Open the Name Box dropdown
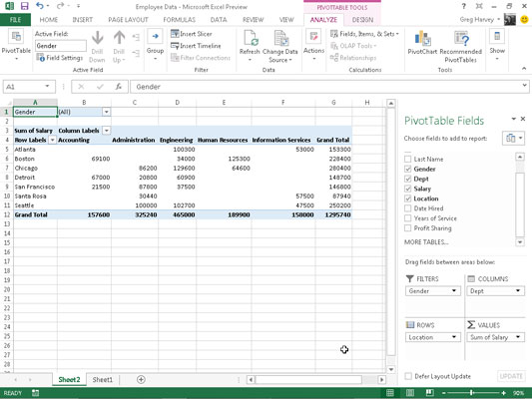The image size is (532, 399). click(x=47, y=87)
